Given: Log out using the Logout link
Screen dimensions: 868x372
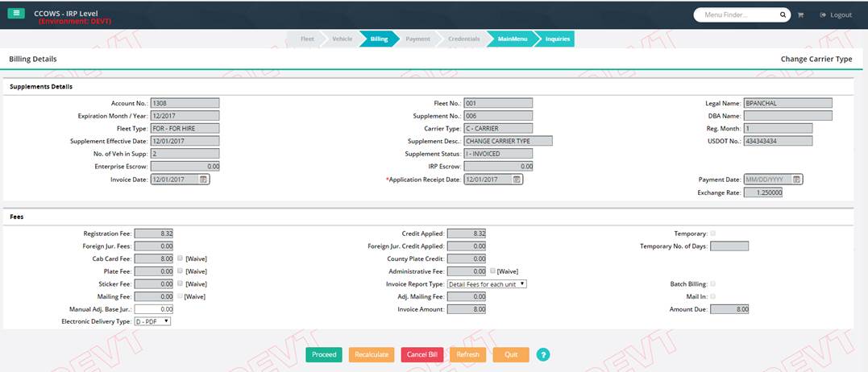Looking at the screenshot, I should 835,15.
